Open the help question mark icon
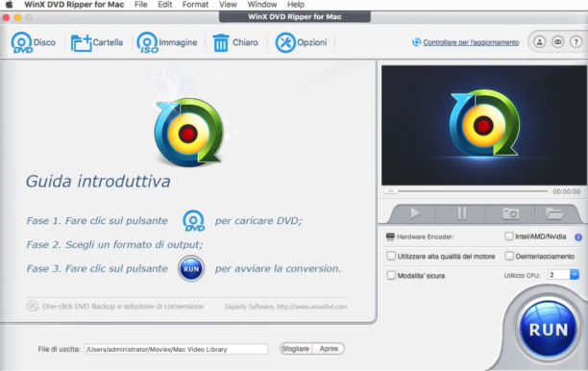This screenshot has width=588, height=371. [x=576, y=42]
